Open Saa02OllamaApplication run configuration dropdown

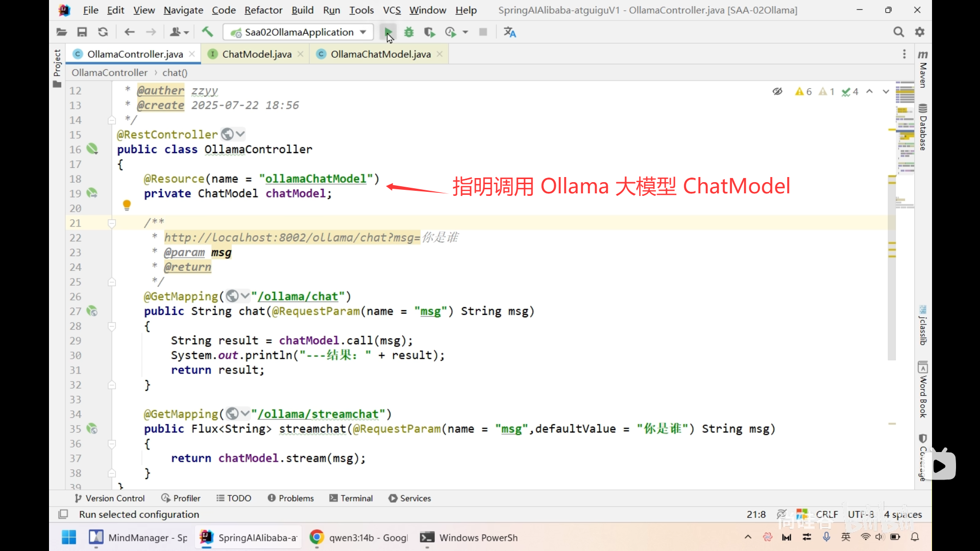(x=299, y=32)
